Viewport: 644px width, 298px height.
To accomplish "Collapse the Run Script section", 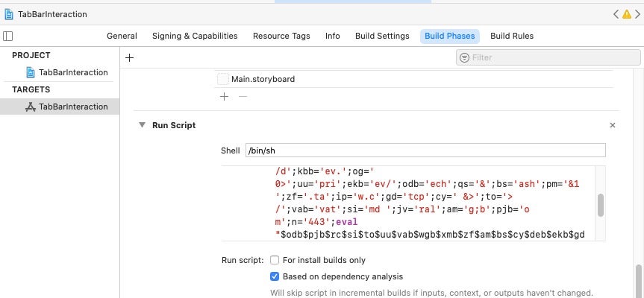I will pyautogui.click(x=141, y=125).
